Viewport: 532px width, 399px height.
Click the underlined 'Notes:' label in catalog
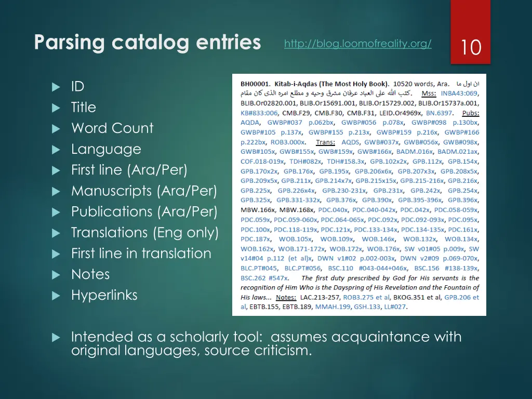click(x=286, y=298)
